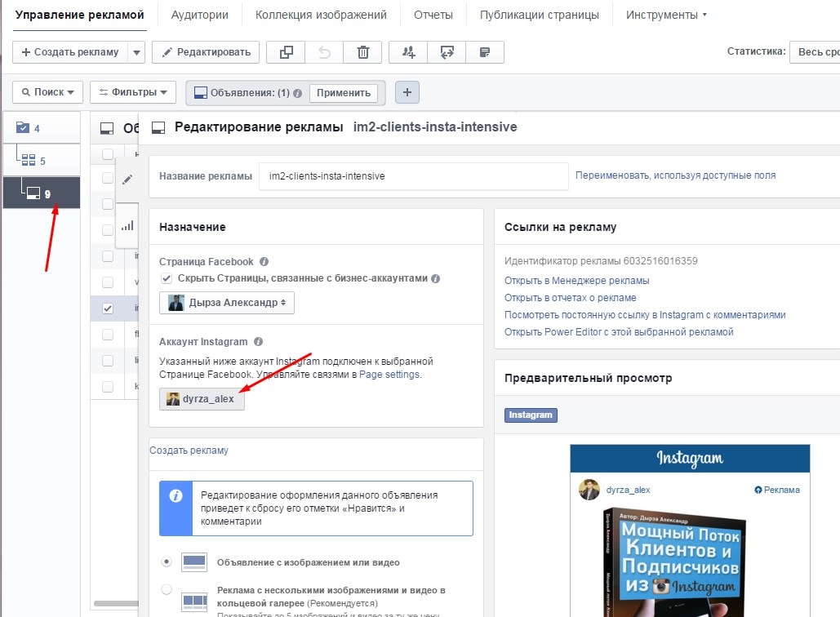
Task: Expand the Фильтры dropdown
Action: pos(132,92)
